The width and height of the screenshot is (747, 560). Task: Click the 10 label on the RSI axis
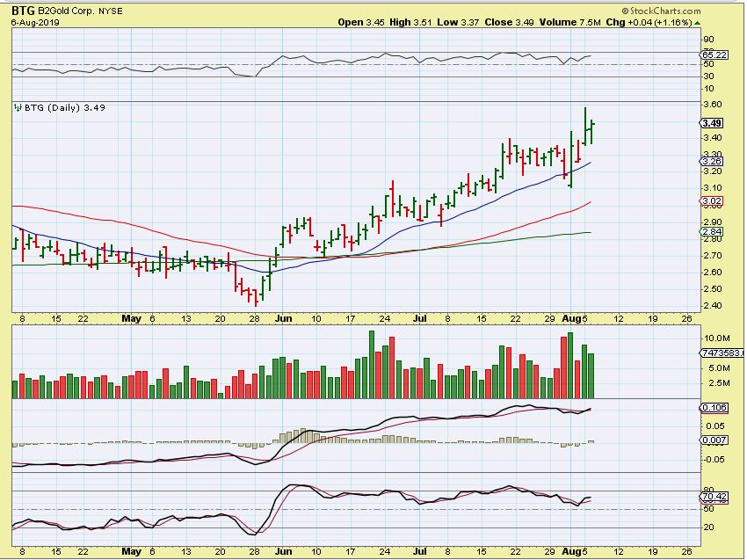708,89
